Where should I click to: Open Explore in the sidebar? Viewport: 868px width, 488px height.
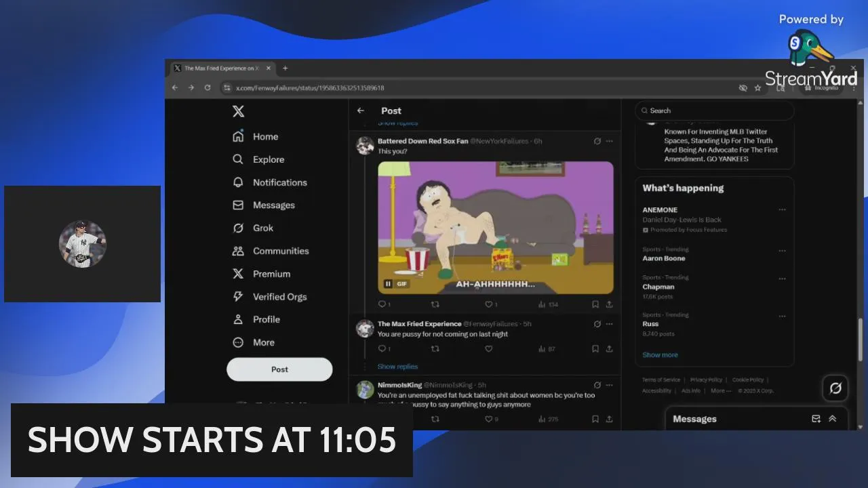click(x=258, y=159)
